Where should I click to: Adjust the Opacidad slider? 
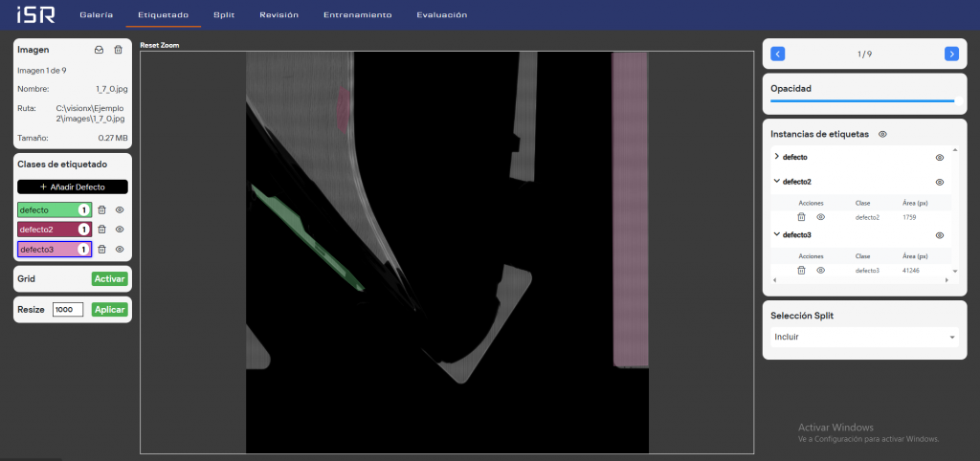[x=862, y=99]
